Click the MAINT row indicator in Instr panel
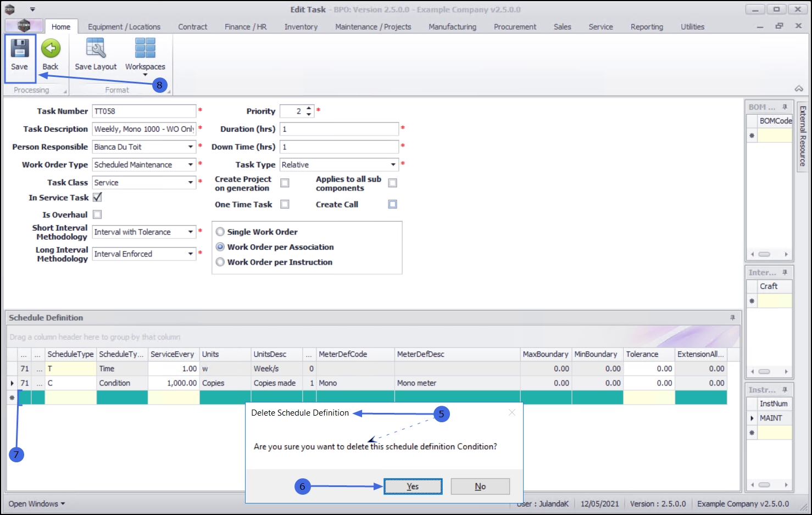 pos(752,418)
